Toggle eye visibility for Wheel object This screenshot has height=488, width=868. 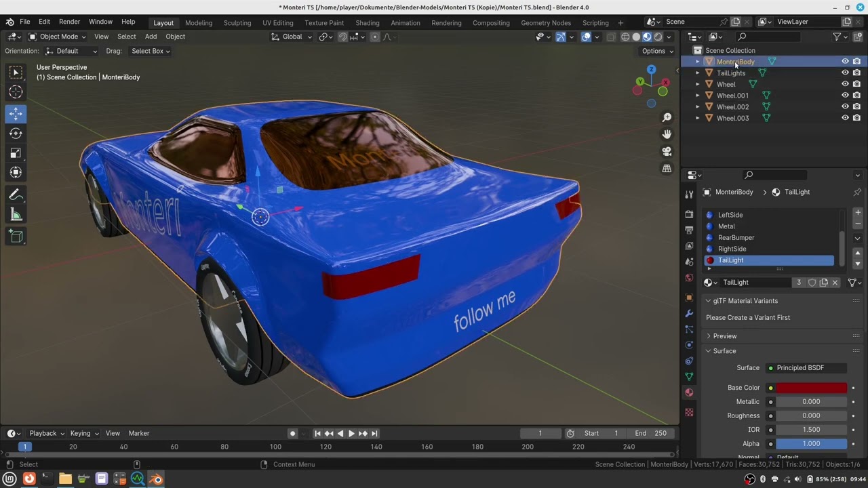click(x=845, y=84)
